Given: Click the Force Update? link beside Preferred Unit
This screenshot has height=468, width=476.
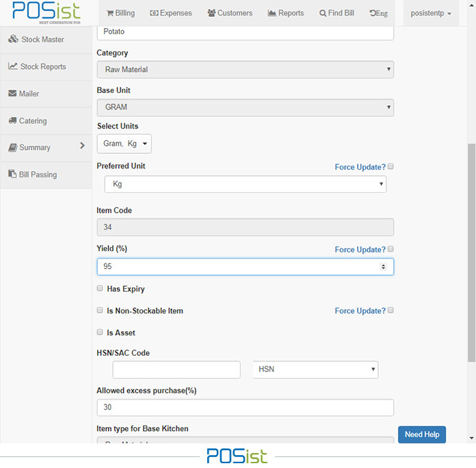Looking at the screenshot, I should tap(360, 167).
